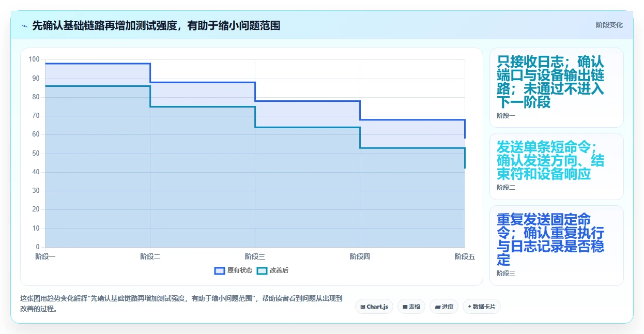Click the 阶段四 x-axis label
This screenshot has width=644, height=334.
click(x=360, y=256)
